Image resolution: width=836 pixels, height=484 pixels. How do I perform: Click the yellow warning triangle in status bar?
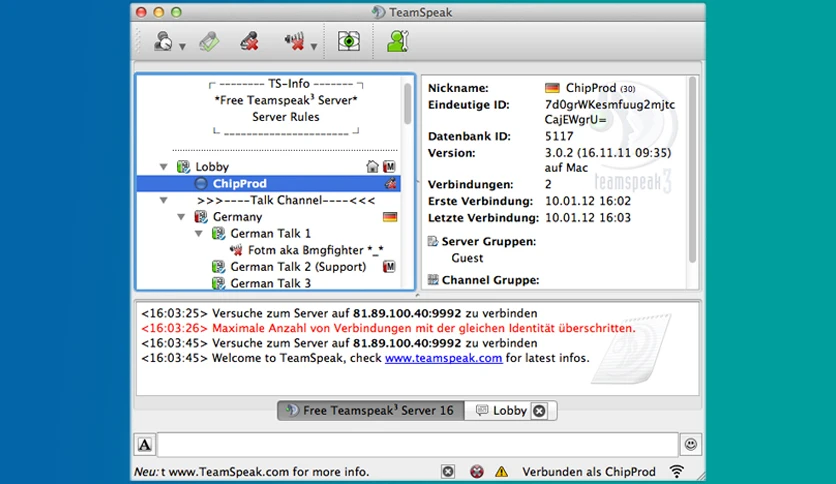(x=502, y=472)
